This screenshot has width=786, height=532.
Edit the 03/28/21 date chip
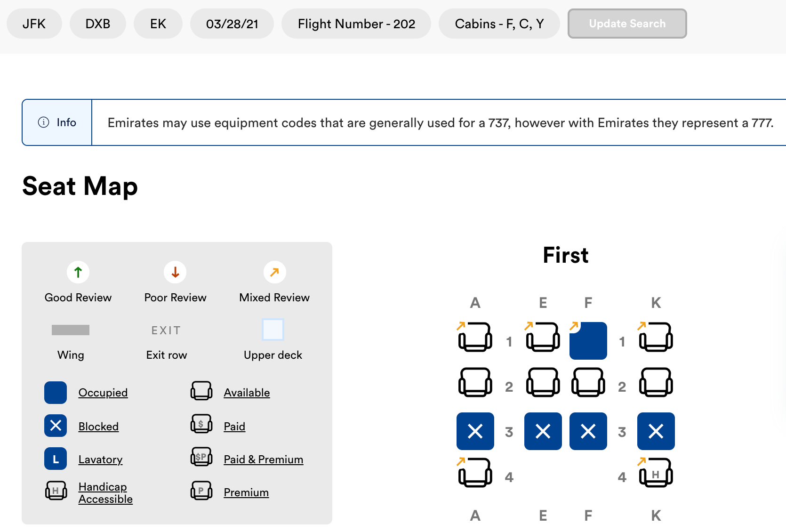pyautogui.click(x=232, y=24)
